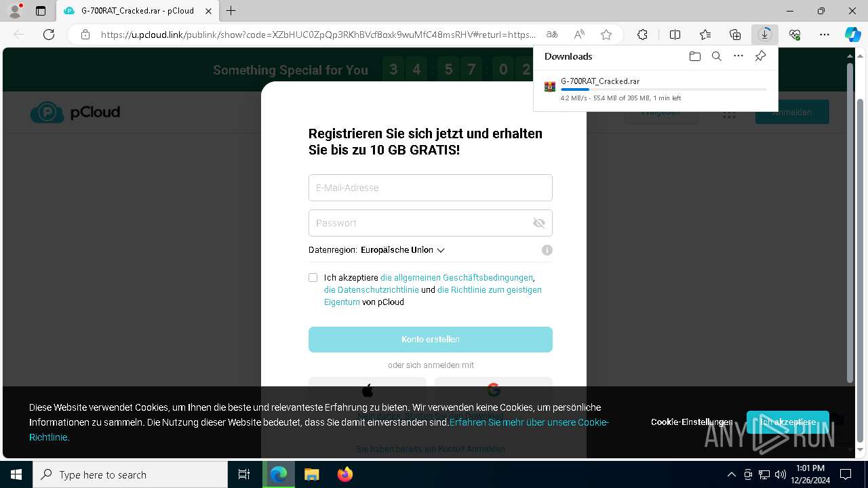Screen dimensions: 868x488
Task: Reload the pCloud page
Action: 49,35
